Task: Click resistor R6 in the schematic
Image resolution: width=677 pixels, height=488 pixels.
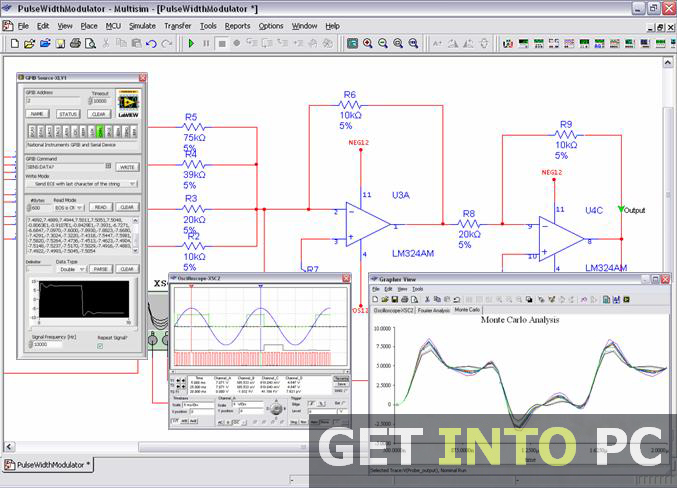Action: pos(350,105)
